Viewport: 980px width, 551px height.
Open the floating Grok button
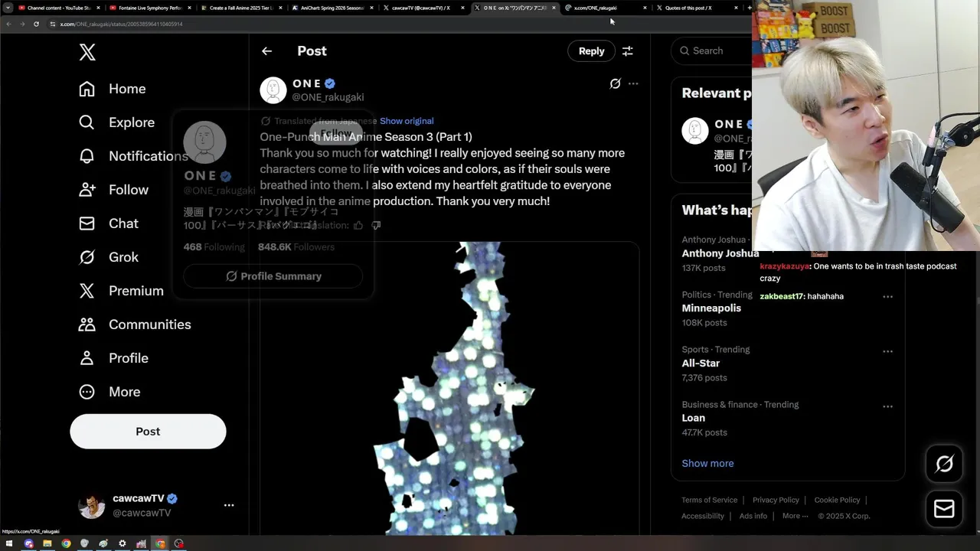coord(944,464)
